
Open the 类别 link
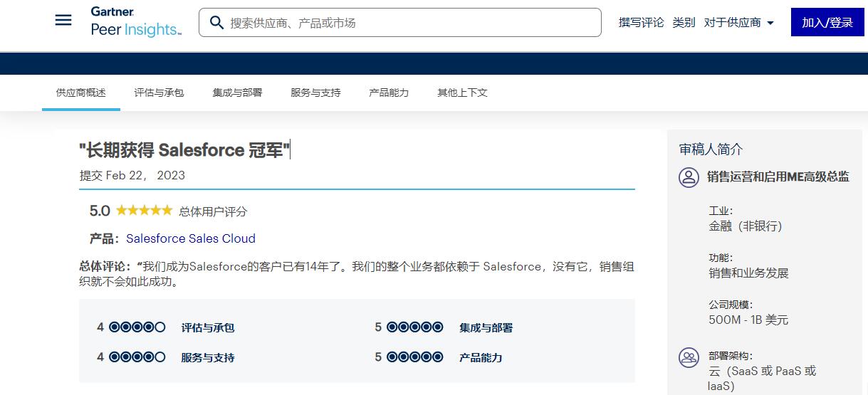(x=684, y=23)
